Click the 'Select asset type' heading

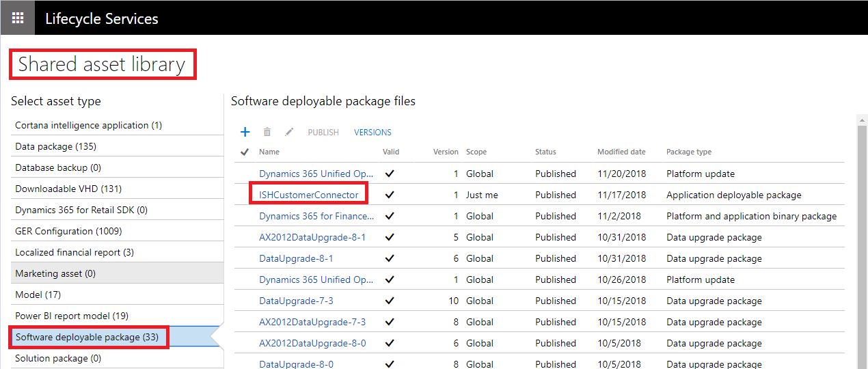56,101
